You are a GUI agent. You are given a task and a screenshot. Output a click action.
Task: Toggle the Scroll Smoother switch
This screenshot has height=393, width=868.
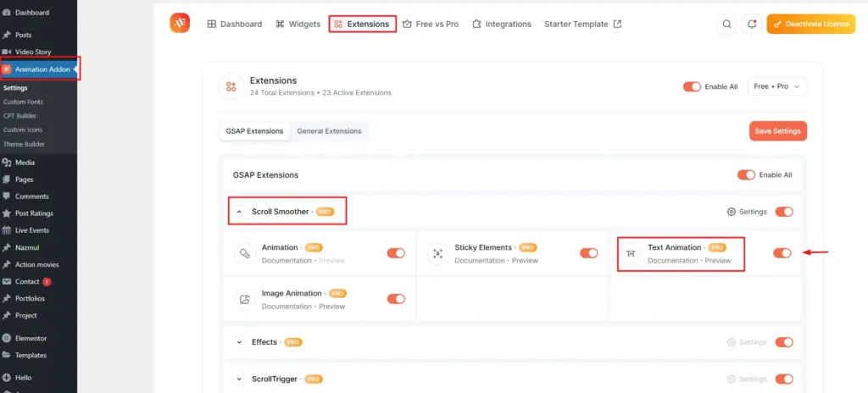(784, 212)
